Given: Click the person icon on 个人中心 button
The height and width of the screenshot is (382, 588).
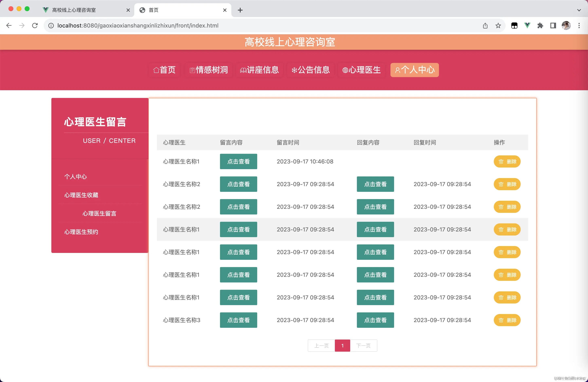Looking at the screenshot, I should pos(397,70).
